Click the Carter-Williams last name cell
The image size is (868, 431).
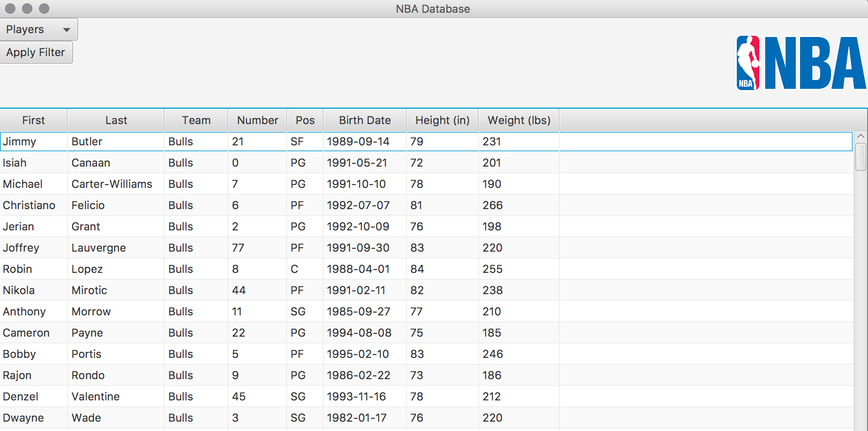pyautogui.click(x=112, y=184)
